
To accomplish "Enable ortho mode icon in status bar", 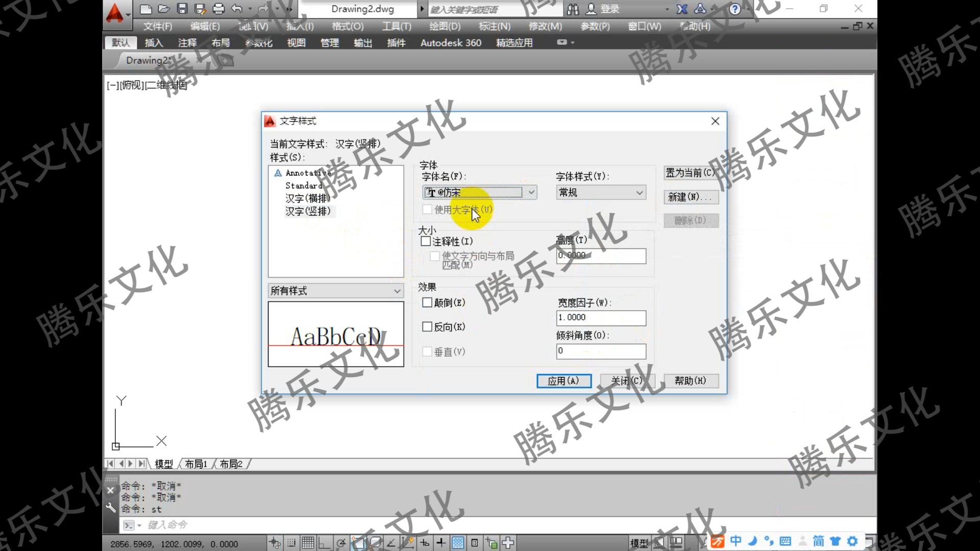I will (x=324, y=543).
